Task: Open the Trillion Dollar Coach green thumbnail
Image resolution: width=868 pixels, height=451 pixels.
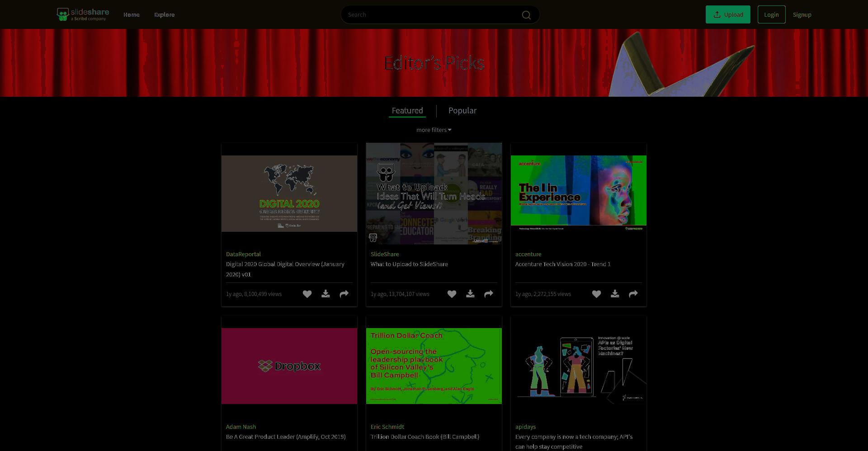Action: tap(434, 366)
